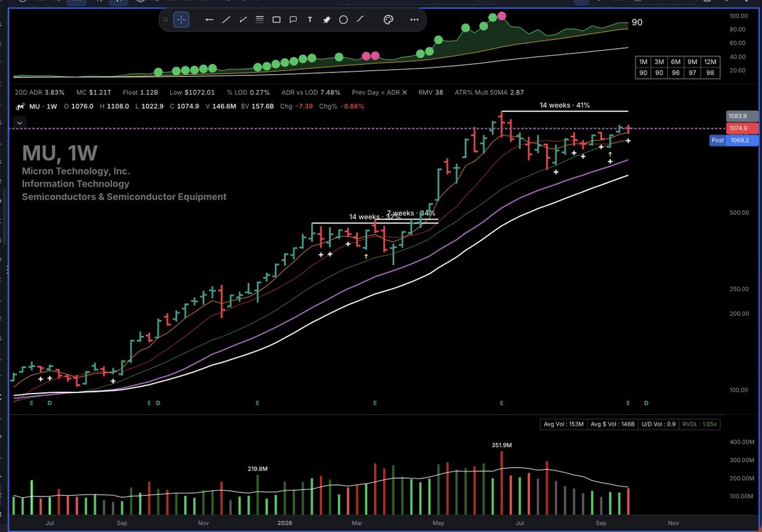Select the 9M performance column header

point(692,62)
